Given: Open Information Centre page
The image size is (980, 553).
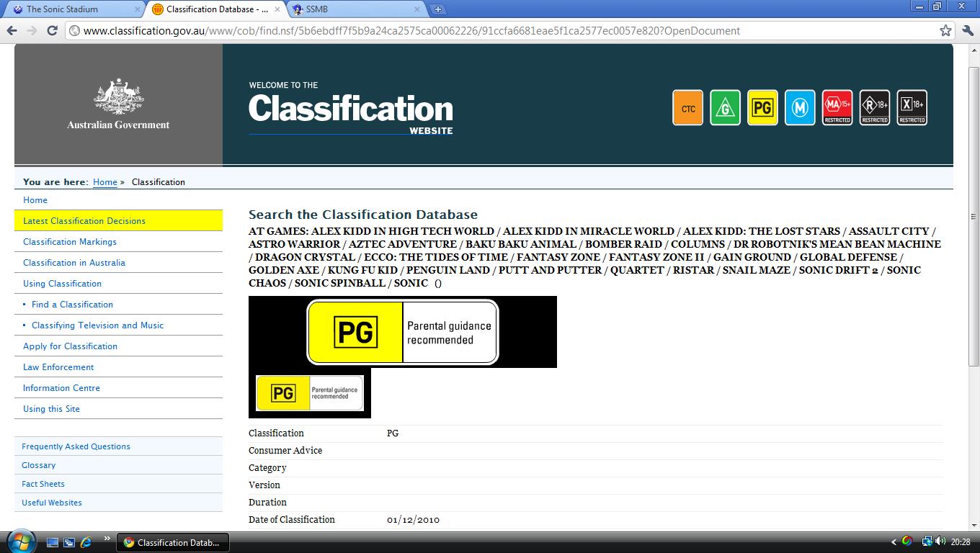Looking at the screenshot, I should tap(61, 388).
